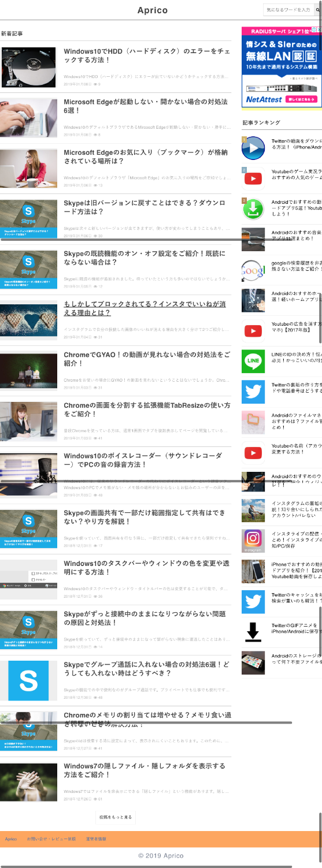This screenshot has width=322, height=868.
Task: Open Twitter icon for 裏垢の作り方 article
Action: pyautogui.click(x=253, y=392)
